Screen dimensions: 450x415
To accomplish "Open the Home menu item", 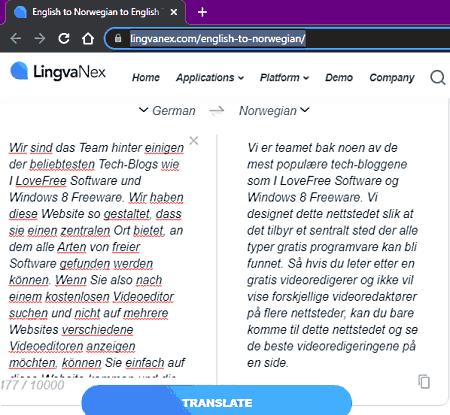I will tap(146, 78).
